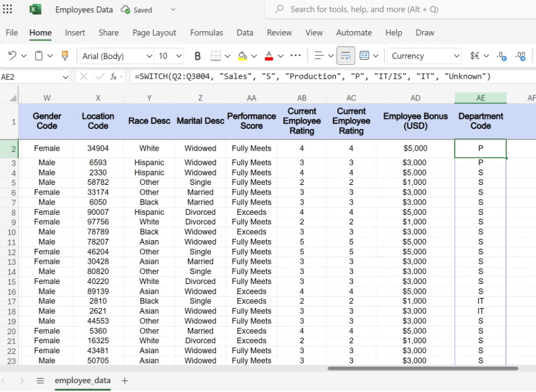Open the Currency number format dropdown
Screen dimensions: 536x392
coord(457,56)
